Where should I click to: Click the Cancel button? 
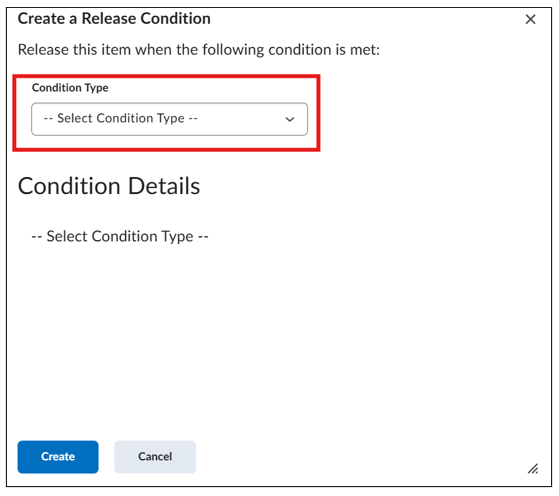(155, 457)
